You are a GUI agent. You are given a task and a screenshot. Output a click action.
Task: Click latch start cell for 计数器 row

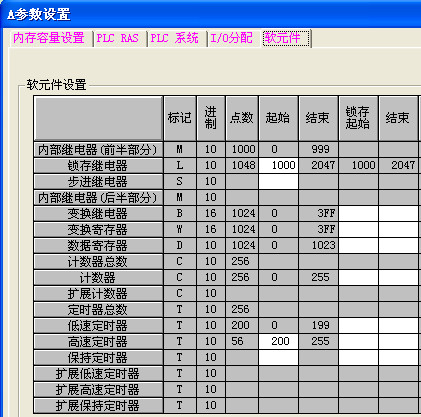click(358, 277)
